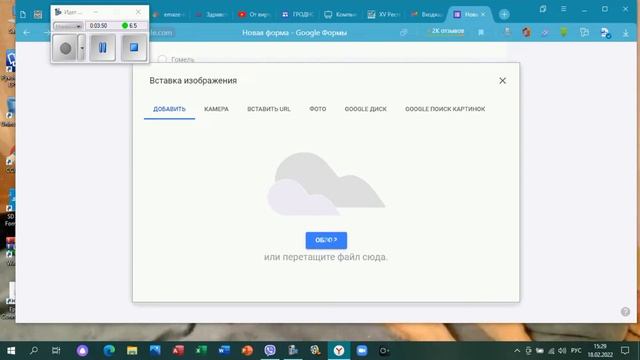Switch to the ФОТО tab
640x360 pixels.
coord(318,109)
